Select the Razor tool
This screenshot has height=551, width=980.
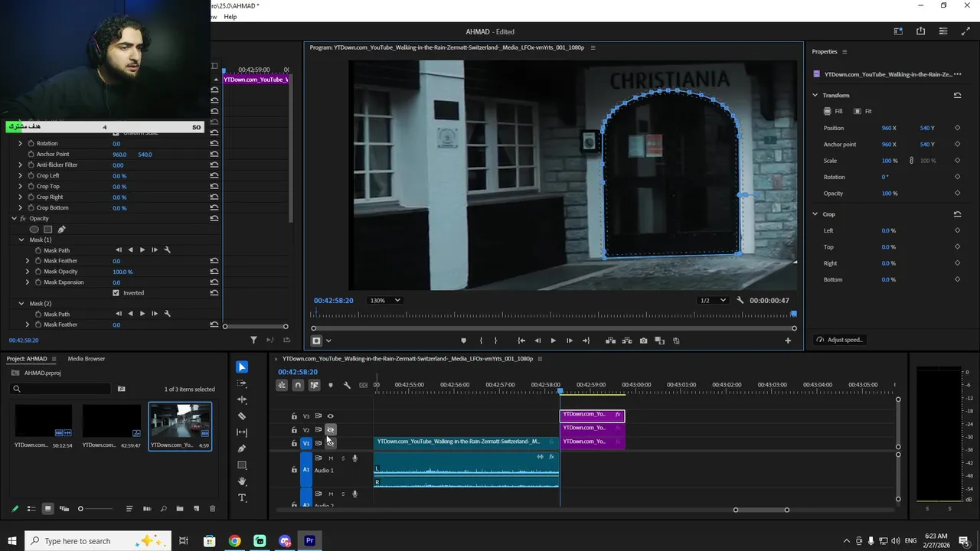pos(242,416)
